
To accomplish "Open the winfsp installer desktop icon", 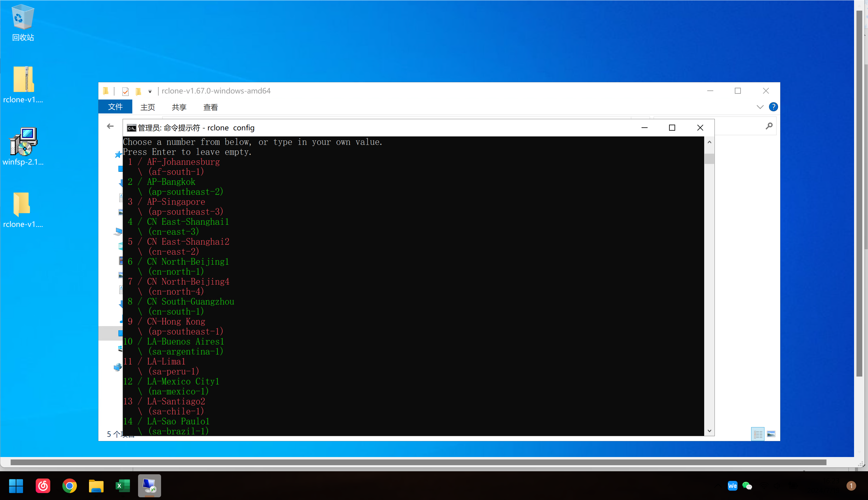I will point(23,142).
